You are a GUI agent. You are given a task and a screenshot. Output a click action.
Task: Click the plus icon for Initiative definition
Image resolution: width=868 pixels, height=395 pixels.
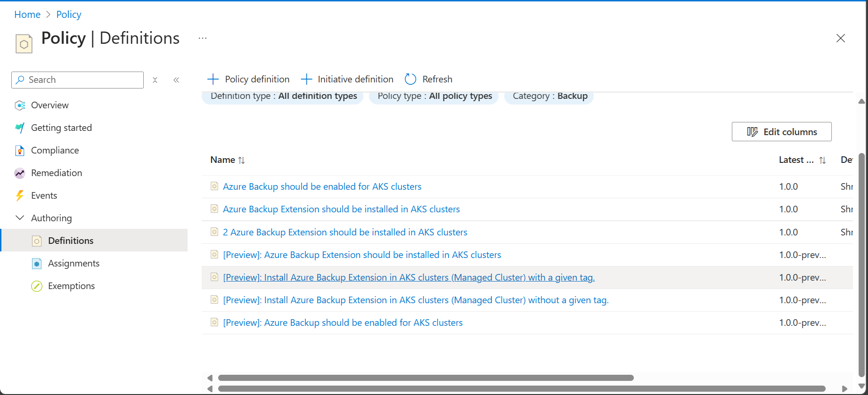point(306,79)
